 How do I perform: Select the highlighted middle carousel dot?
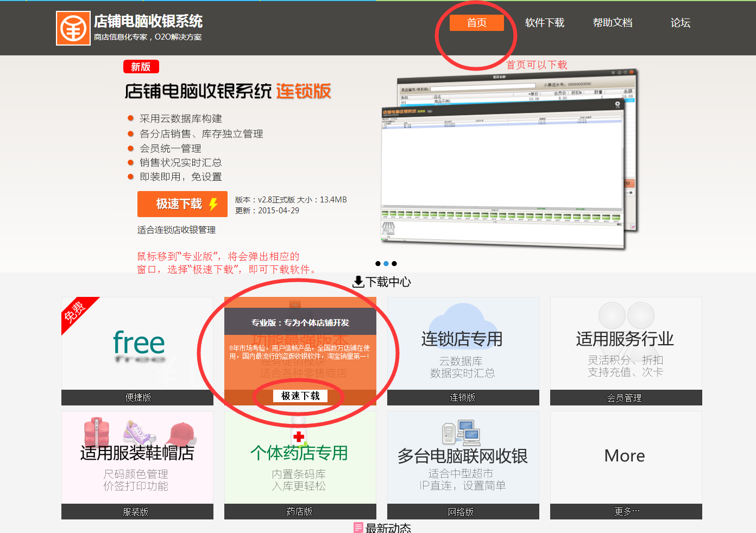(x=386, y=264)
